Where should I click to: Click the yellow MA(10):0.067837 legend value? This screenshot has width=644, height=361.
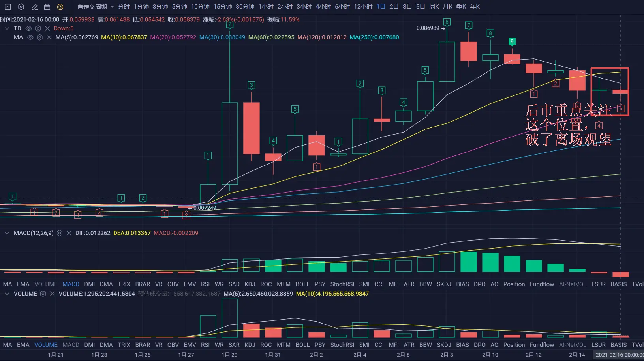[124, 37]
